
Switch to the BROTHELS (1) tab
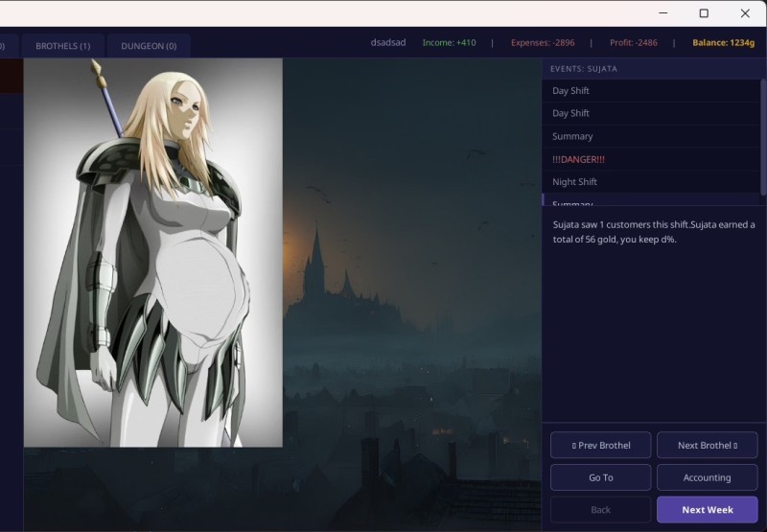tap(62, 46)
